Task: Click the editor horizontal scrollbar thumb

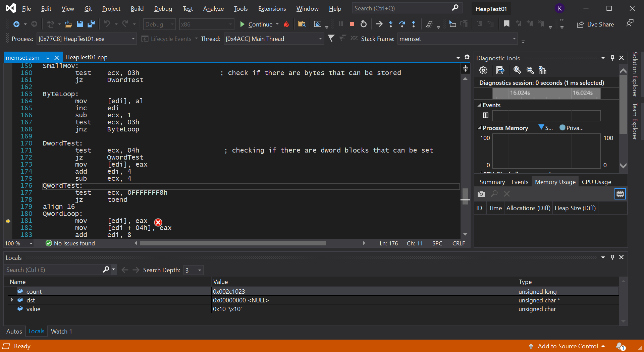Action: [x=233, y=243]
